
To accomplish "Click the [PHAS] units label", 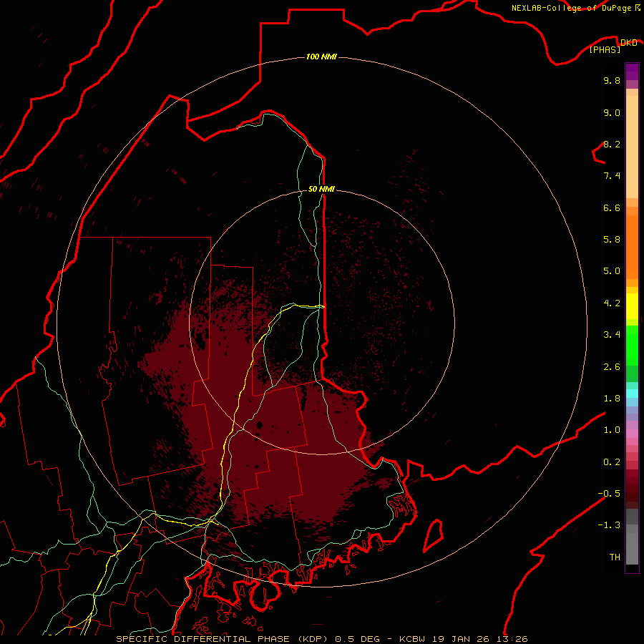I will tap(605, 49).
